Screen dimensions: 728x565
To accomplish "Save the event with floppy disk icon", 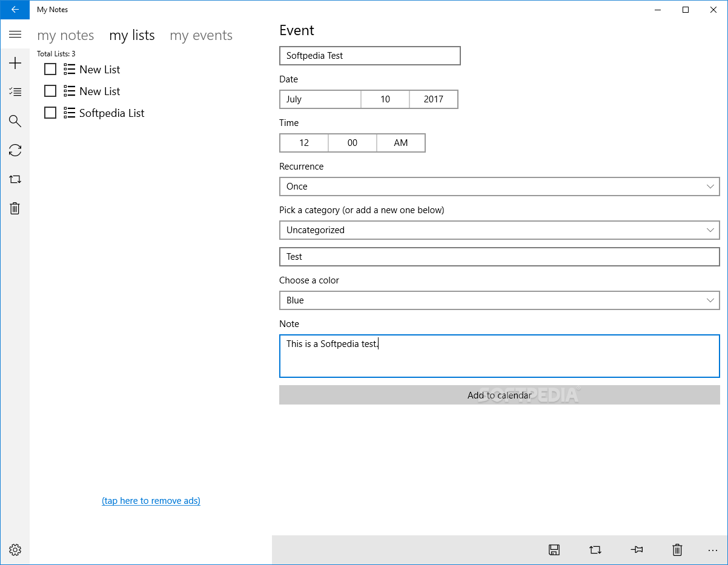I will pyautogui.click(x=554, y=550).
